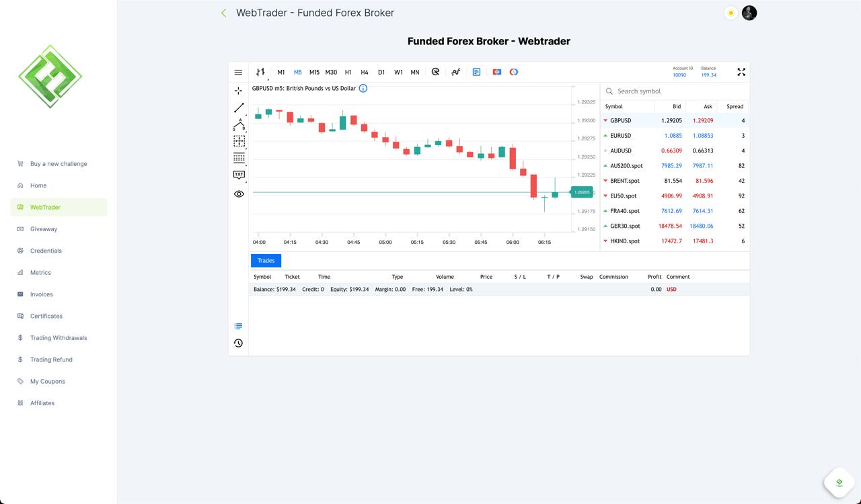Open the user avatar profile menu

coord(749,13)
